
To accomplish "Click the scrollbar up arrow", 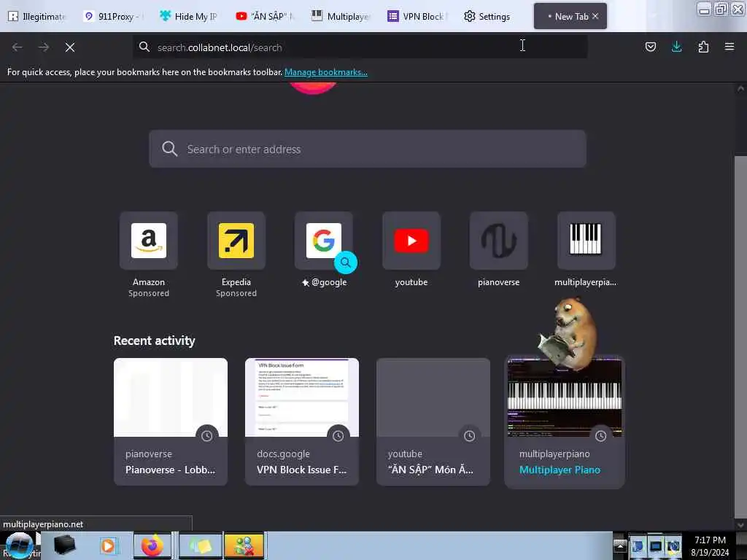I will point(740,88).
